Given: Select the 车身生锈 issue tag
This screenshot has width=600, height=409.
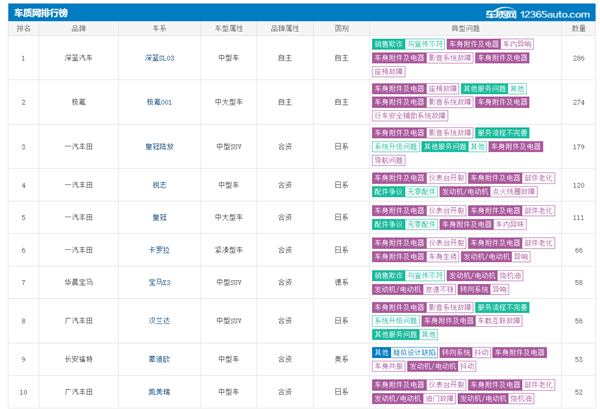Looking at the screenshot, I should pyautogui.click(x=442, y=257).
